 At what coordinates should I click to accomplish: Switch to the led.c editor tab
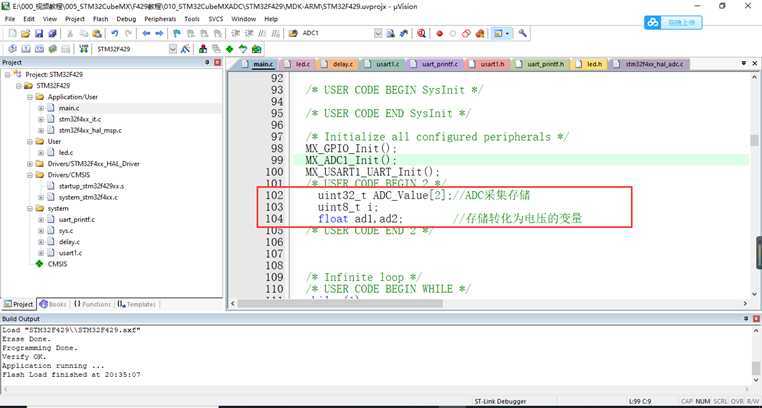298,64
